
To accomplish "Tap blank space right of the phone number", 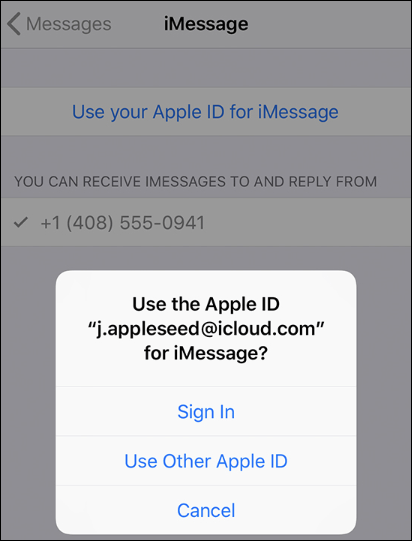I will (307, 222).
